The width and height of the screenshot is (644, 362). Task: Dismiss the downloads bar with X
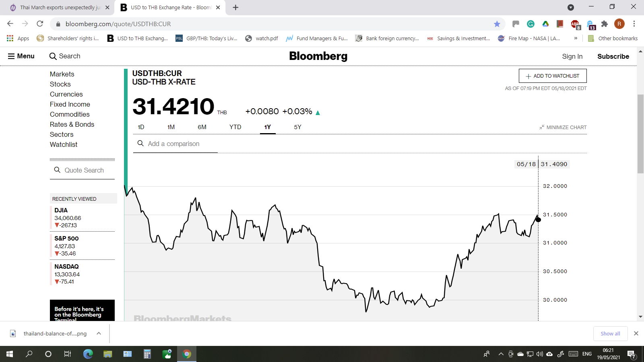tap(636, 333)
